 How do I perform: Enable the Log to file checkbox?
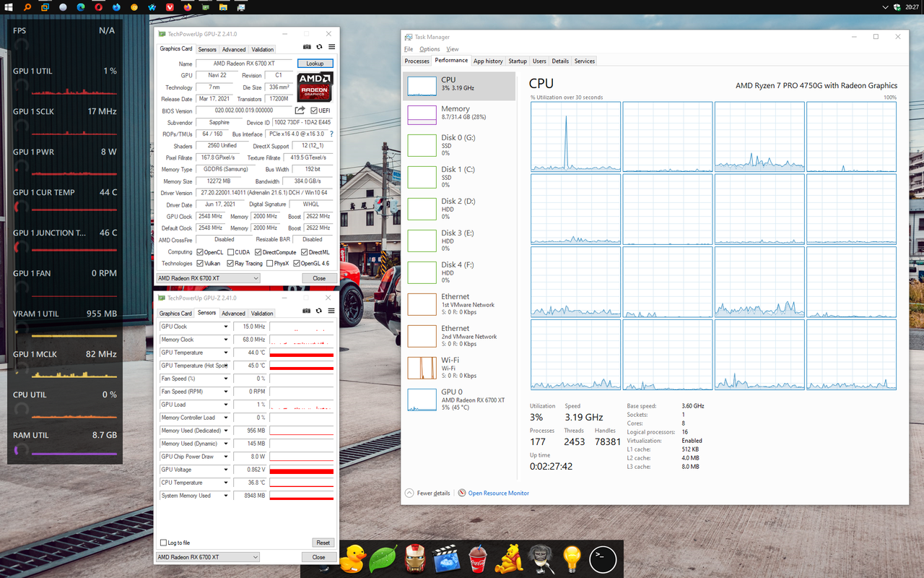162,542
